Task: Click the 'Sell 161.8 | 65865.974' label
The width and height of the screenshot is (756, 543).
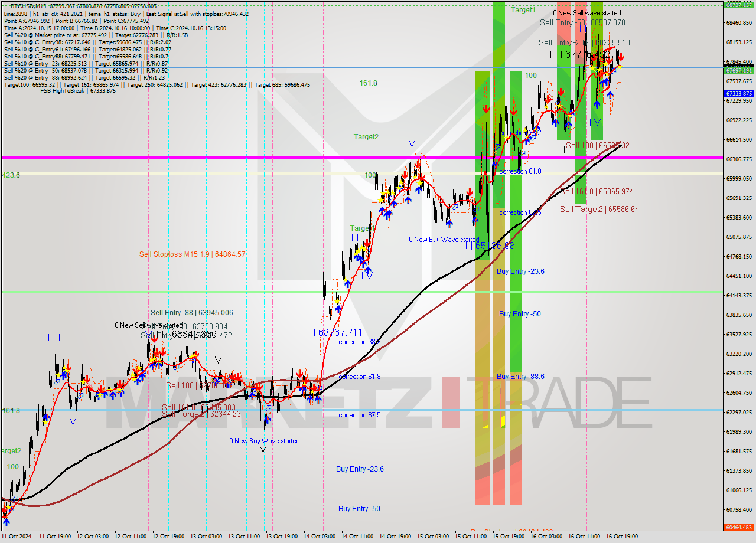Action: (597, 192)
